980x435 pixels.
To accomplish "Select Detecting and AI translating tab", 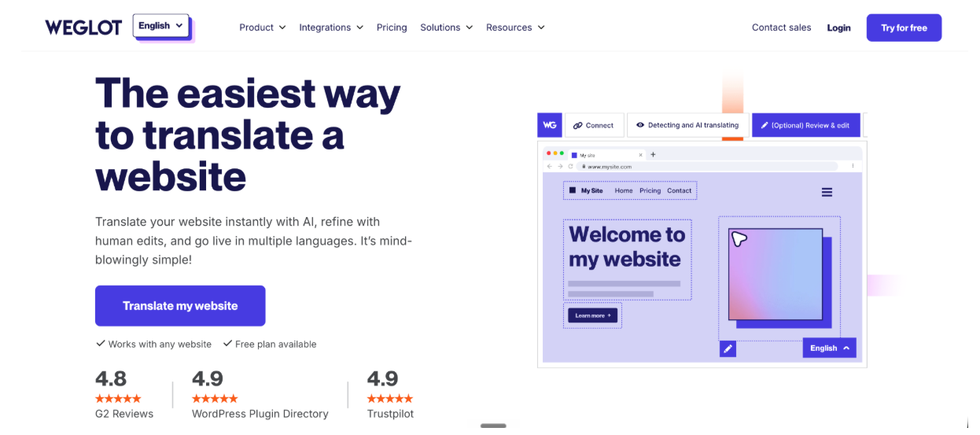I will (687, 125).
